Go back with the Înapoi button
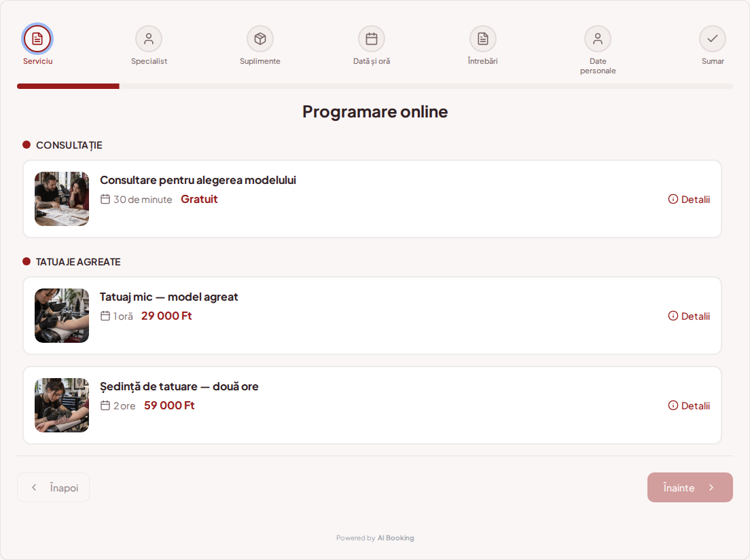 pyautogui.click(x=53, y=487)
